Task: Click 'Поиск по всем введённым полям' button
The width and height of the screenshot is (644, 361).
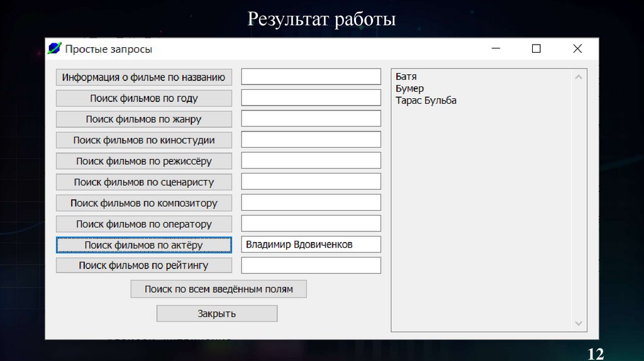Action: click(218, 289)
